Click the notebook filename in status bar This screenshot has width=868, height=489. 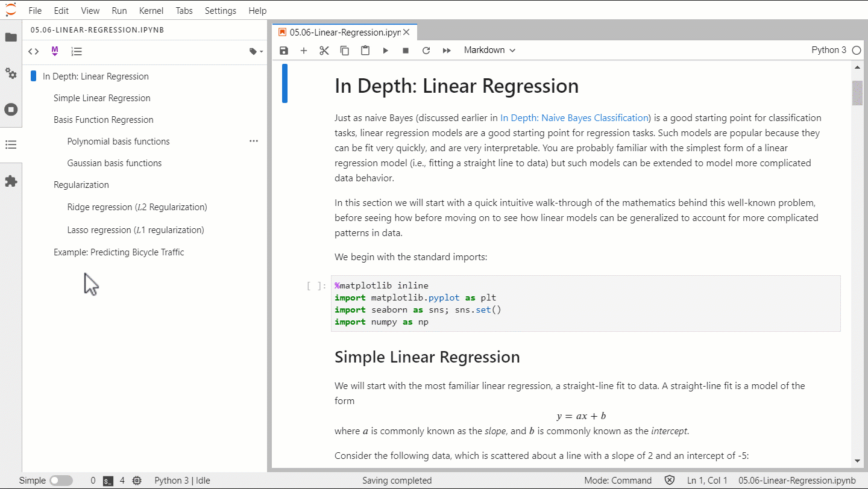tap(797, 481)
